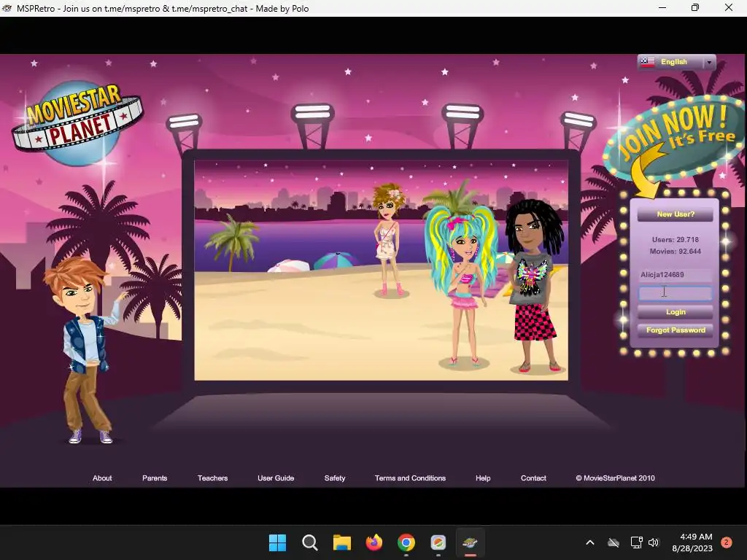Open the network status tray icon
The height and width of the screenshot is (560, 747).
[636, 542]
